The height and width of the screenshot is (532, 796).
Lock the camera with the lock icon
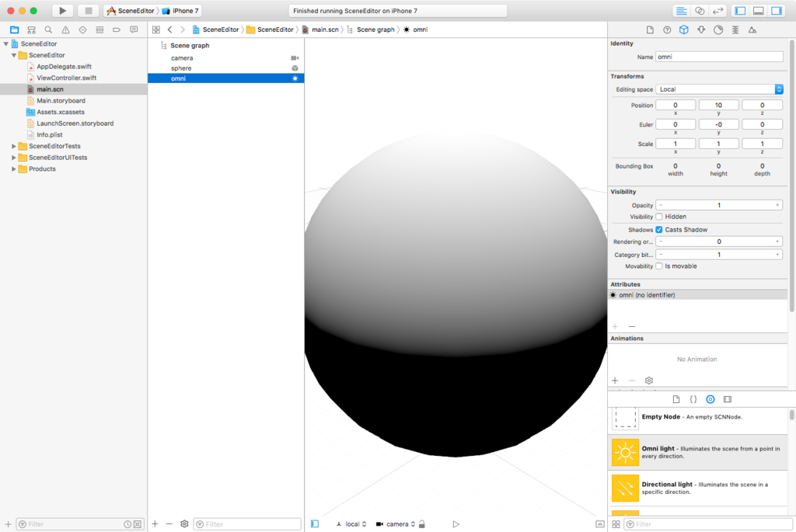tap(422, 524)
